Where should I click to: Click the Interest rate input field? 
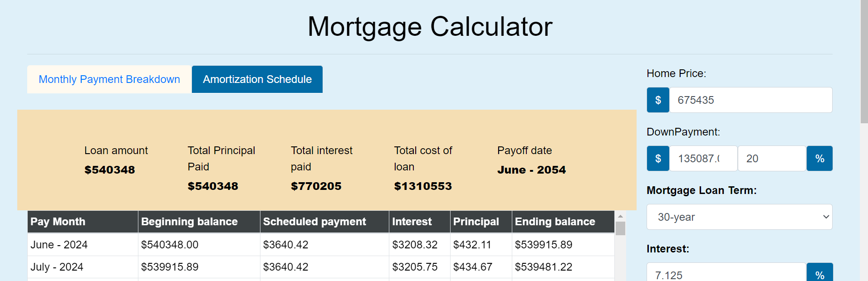[x=726, y=274]
